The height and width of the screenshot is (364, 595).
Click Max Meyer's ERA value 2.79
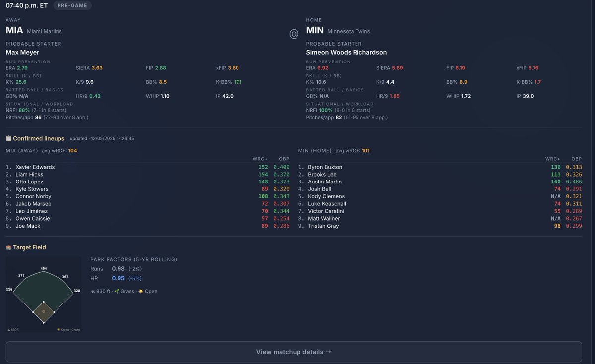point(22,68)
